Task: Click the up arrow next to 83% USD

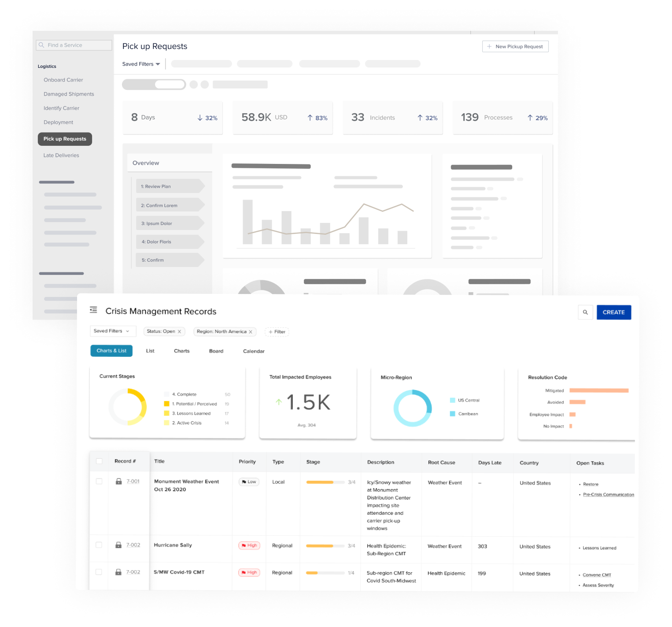Action: (x=310, y=118)
